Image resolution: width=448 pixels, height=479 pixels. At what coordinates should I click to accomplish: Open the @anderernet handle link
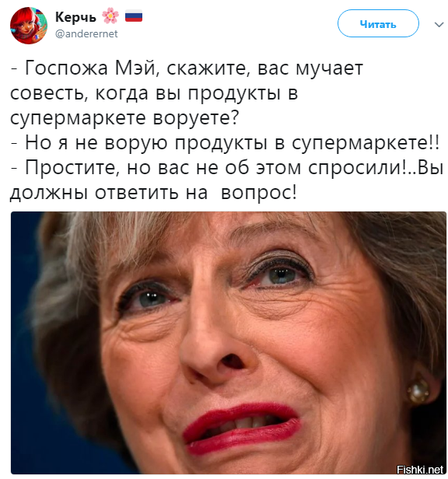pyautogui.click(x=86, y=33)
